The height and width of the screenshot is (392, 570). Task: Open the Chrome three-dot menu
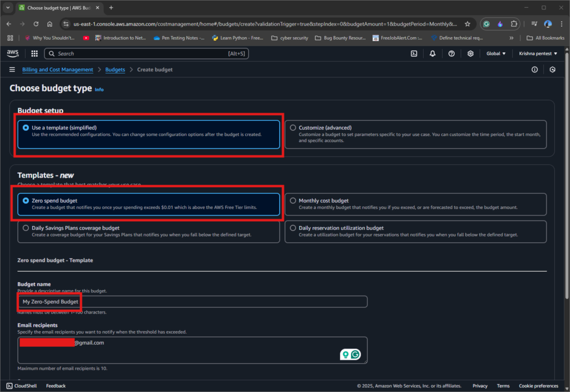562,24
